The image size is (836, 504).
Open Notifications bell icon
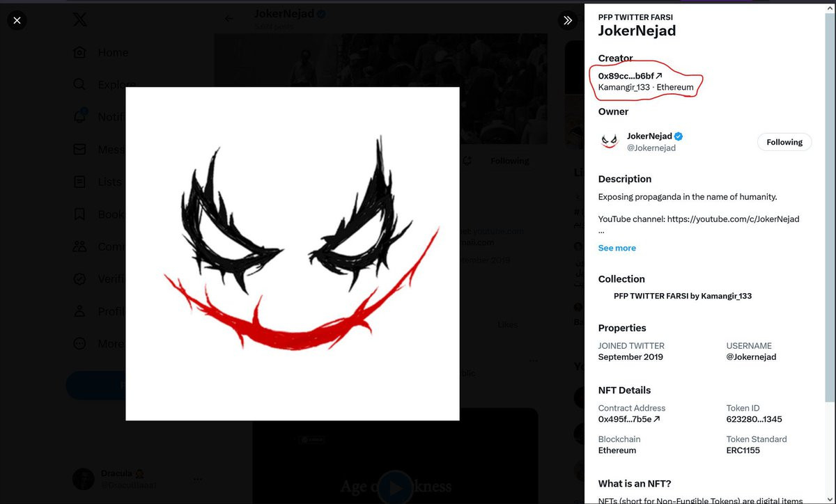click(79, 117)
